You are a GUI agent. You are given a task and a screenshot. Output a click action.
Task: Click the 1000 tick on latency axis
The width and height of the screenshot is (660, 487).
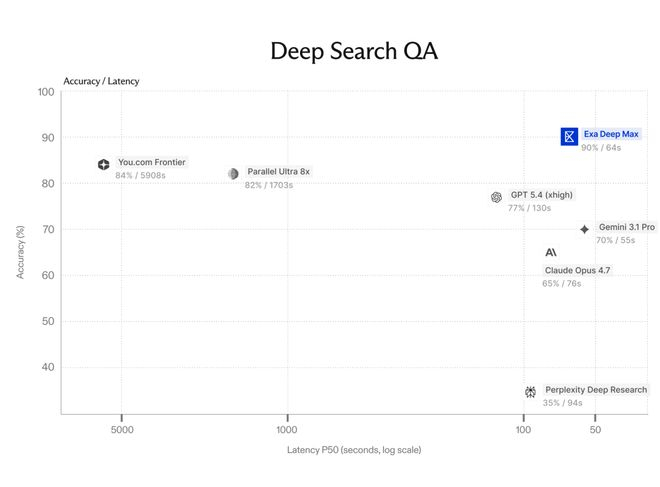click(287, 430)
